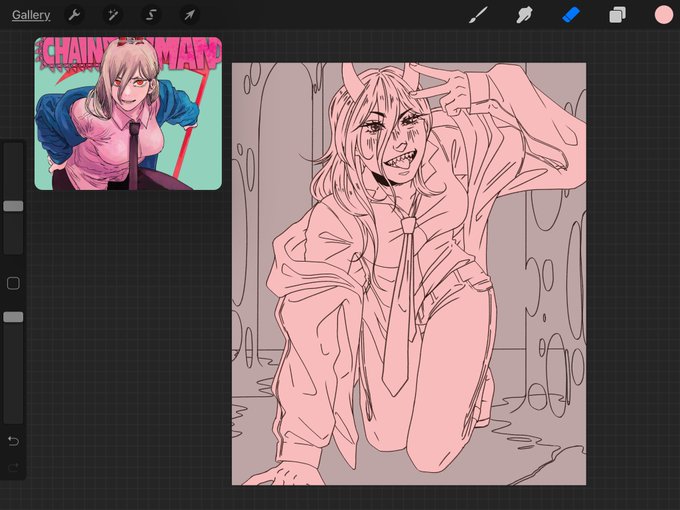
Task: Select the Brush tool
Action: click(x=478, y=15)
